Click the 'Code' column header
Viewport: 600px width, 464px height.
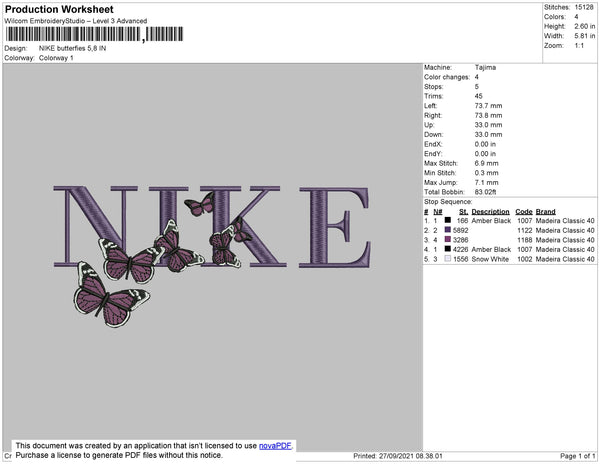click(x=524, y=212)
